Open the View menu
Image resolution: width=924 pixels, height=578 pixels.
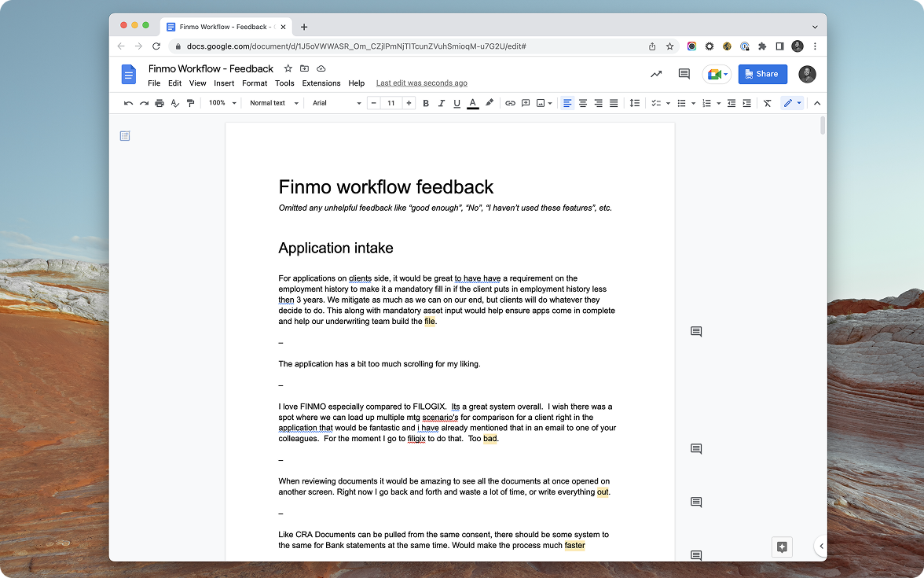point(197,83)
